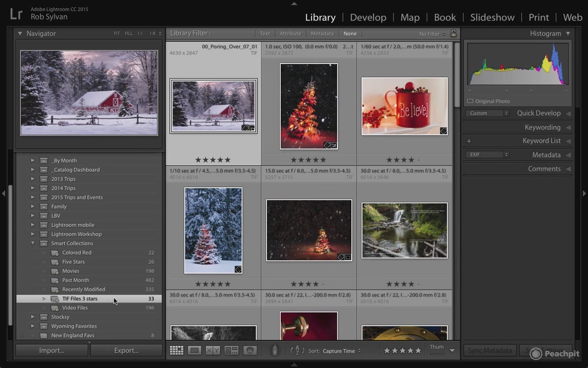Expand the 2013 Trips collection set
This screenshot has width=588, height=368.
33,179
